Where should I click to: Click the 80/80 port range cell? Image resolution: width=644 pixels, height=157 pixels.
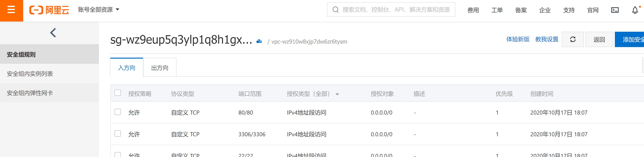246,113
